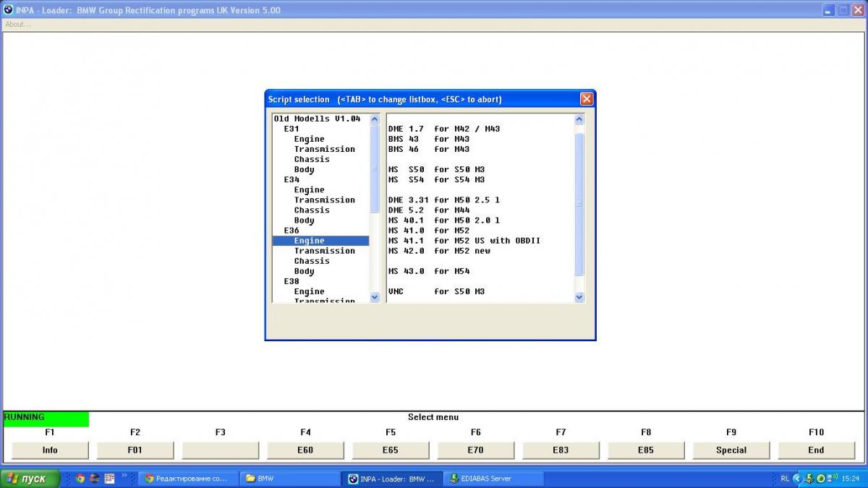This screenshot has width=868, height=488.
Task: Switch to Chrome Редактирование taskbar window
Action: pyautogui.click(x=187, y=479)
